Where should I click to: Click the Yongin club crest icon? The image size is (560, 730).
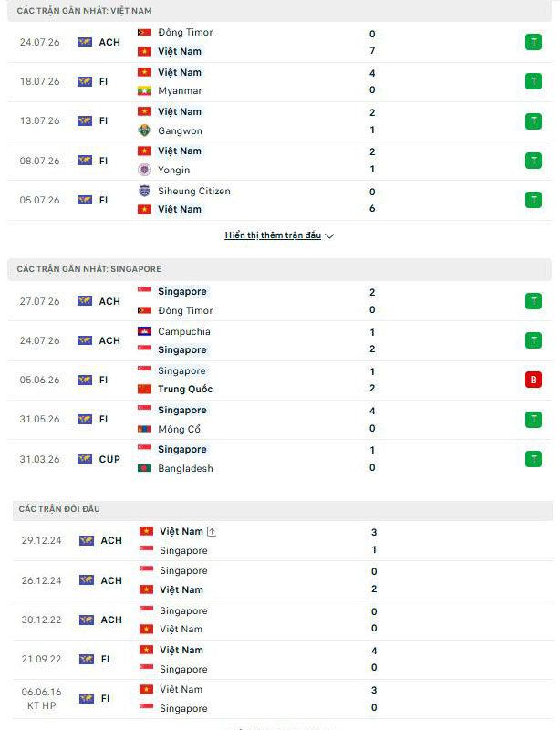coord(144,170)
